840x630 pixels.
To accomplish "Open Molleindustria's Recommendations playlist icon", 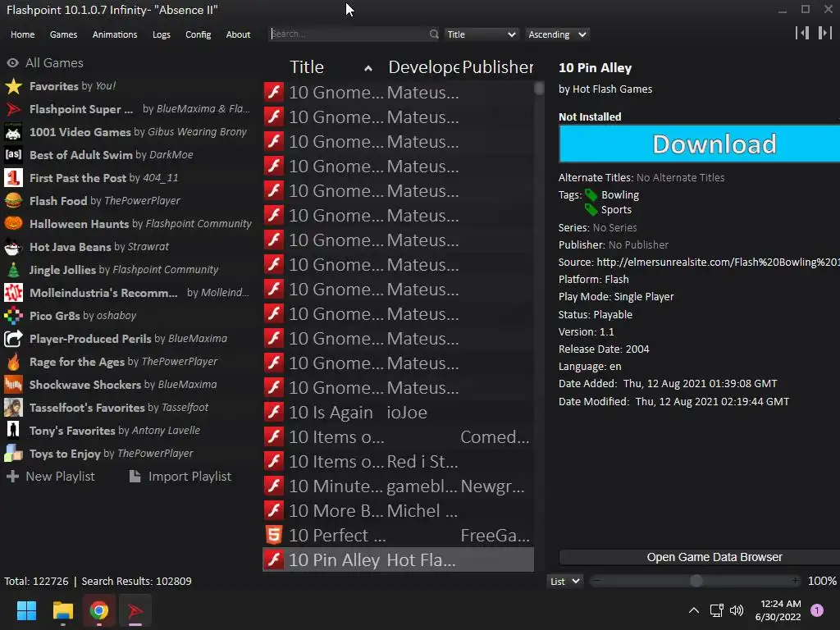I will pos(13,293).
